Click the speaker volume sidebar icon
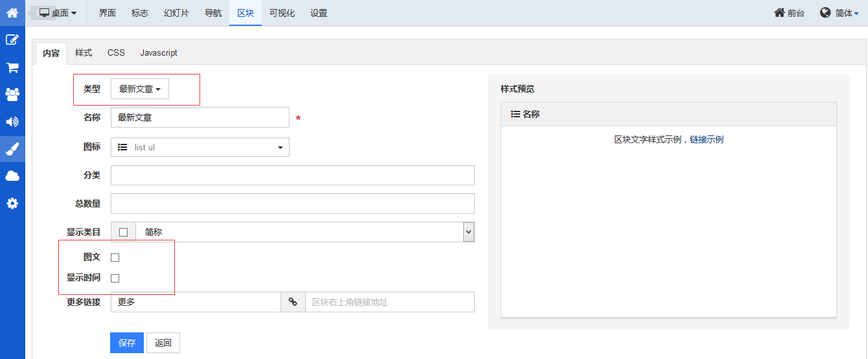This screenshot has height=359, width=868. [12, 122]
